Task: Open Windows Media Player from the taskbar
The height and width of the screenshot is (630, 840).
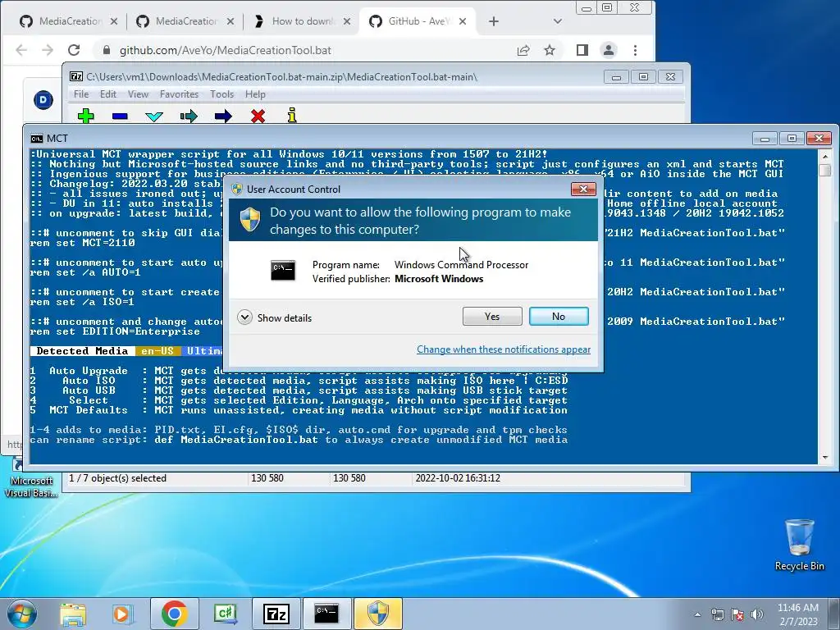Action: tap(121, 614)
